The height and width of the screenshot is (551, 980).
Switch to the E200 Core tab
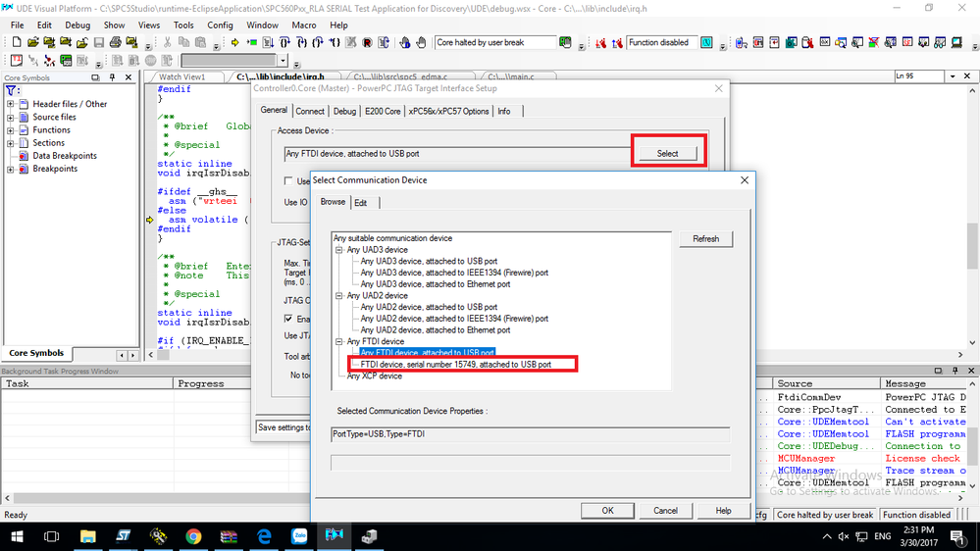(383, 111)
